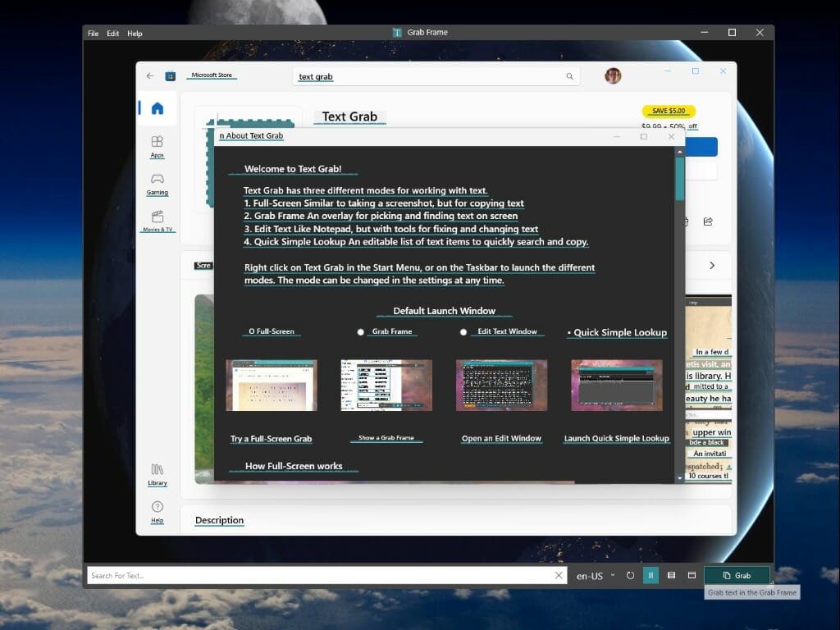Click the How Full-Screen works heading
The image size is (840, 630).
point(294,466)
